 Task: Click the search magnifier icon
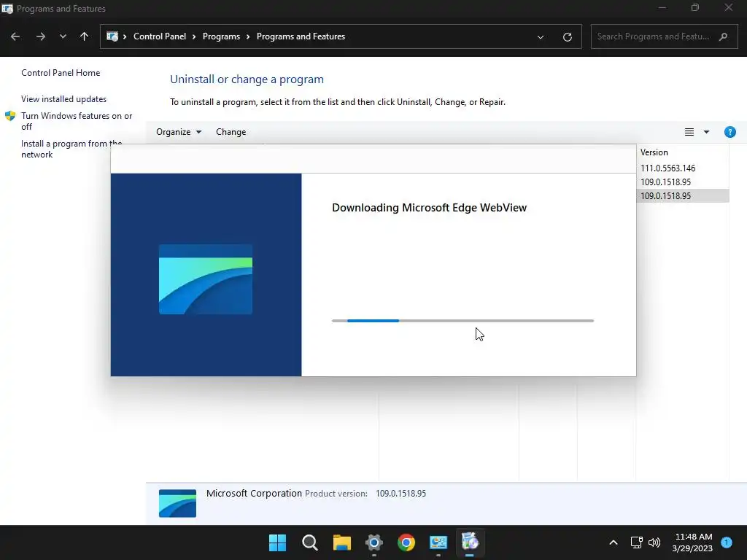click(723, 36)
